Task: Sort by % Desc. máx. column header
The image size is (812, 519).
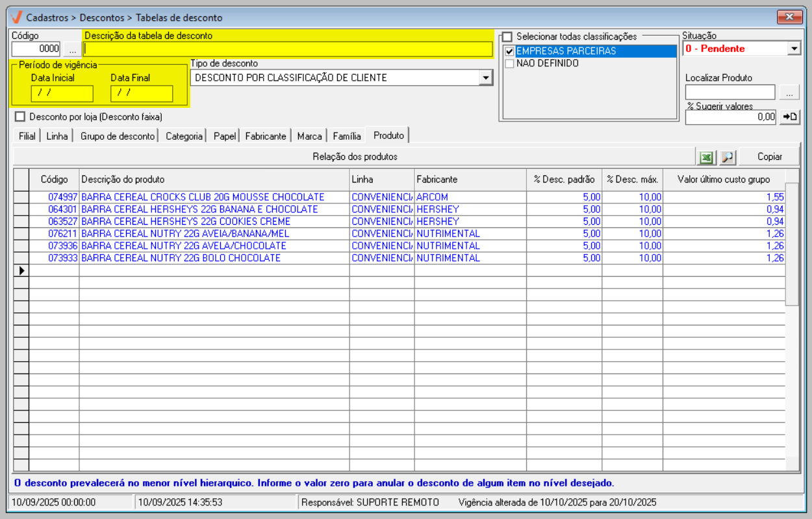Action: pos(632,179)
